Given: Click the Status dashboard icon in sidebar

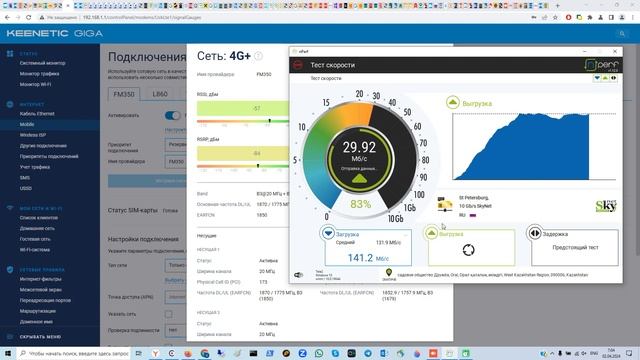Looking at the screenshot, I should (10, 53).
